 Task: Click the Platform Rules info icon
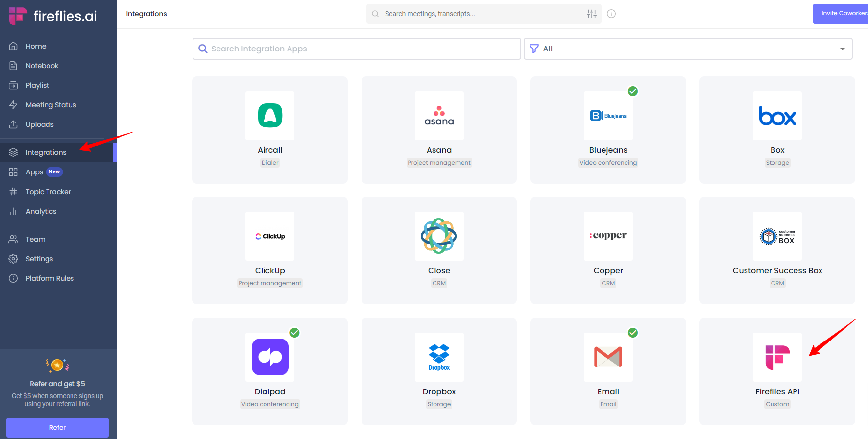(13, 278)
